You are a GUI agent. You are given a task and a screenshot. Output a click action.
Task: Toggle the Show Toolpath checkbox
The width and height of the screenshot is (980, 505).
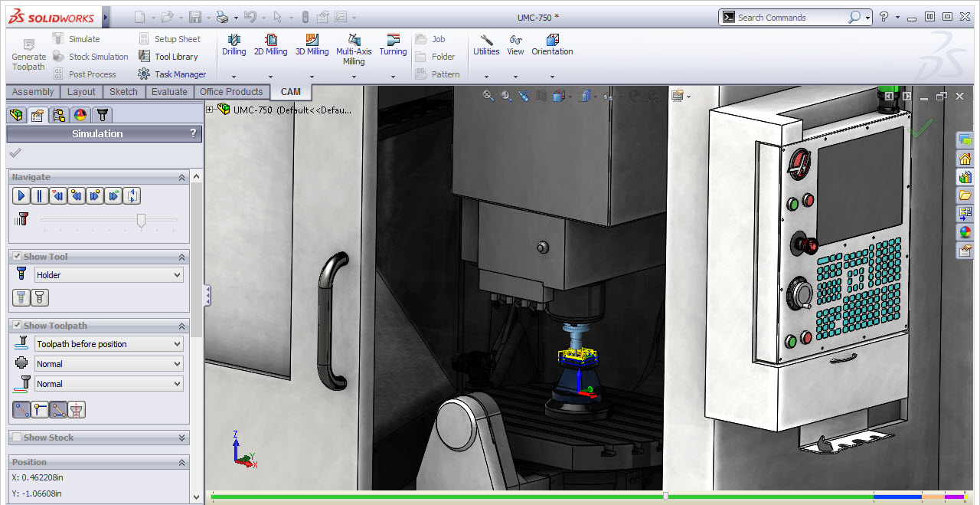click(17, 326)
